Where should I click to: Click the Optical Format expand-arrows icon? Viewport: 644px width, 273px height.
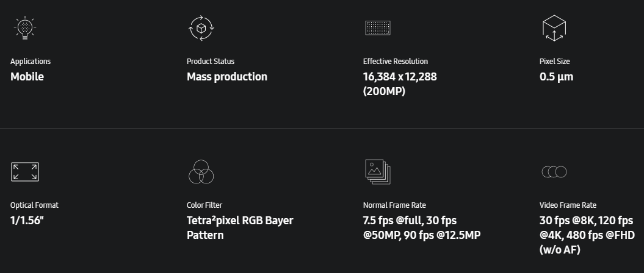[x=24, y=172]
